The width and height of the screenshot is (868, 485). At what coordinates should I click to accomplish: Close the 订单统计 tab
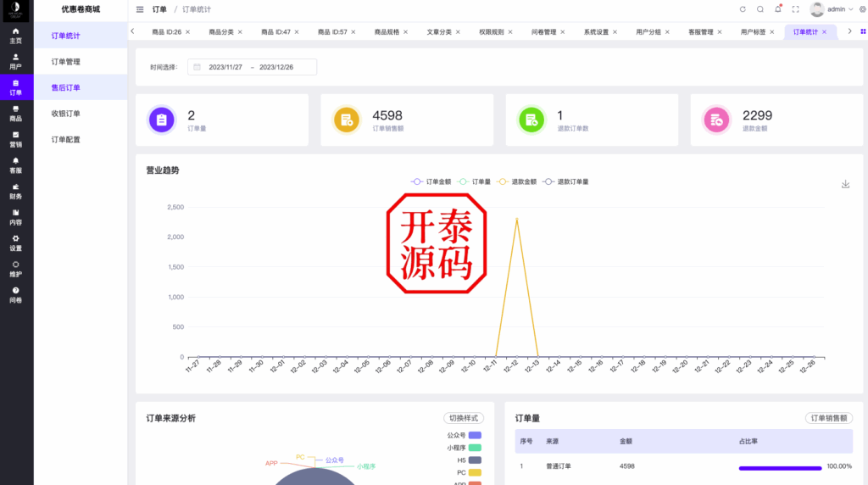[x=824, y=32]
